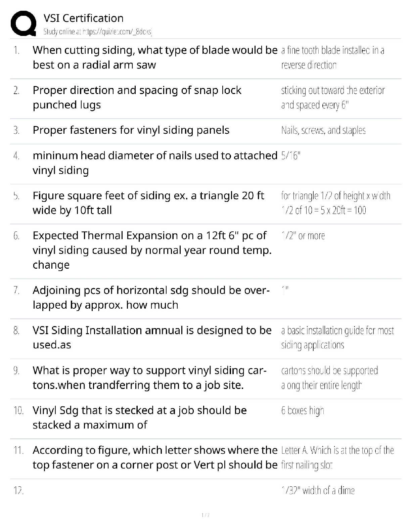
Task: Select the '1/32" width of a dime' answer
Action: tap(318, 491)
